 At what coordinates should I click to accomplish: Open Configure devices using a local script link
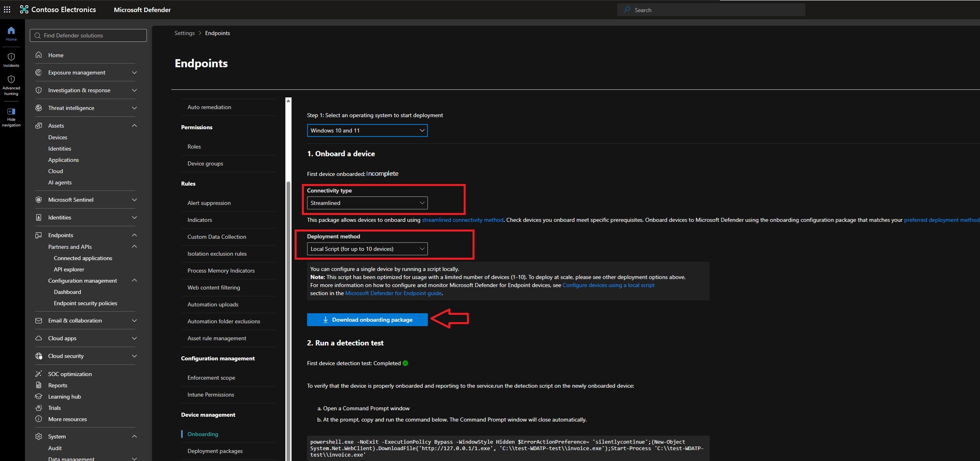[x=608, y=285]
